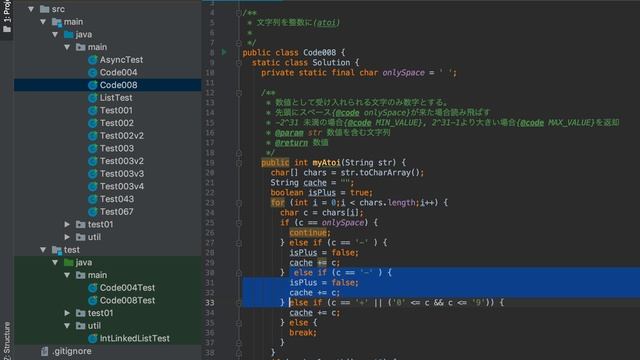Collapse the main package under src java
This screenshot has height=360, width=640.
point(67,47)
